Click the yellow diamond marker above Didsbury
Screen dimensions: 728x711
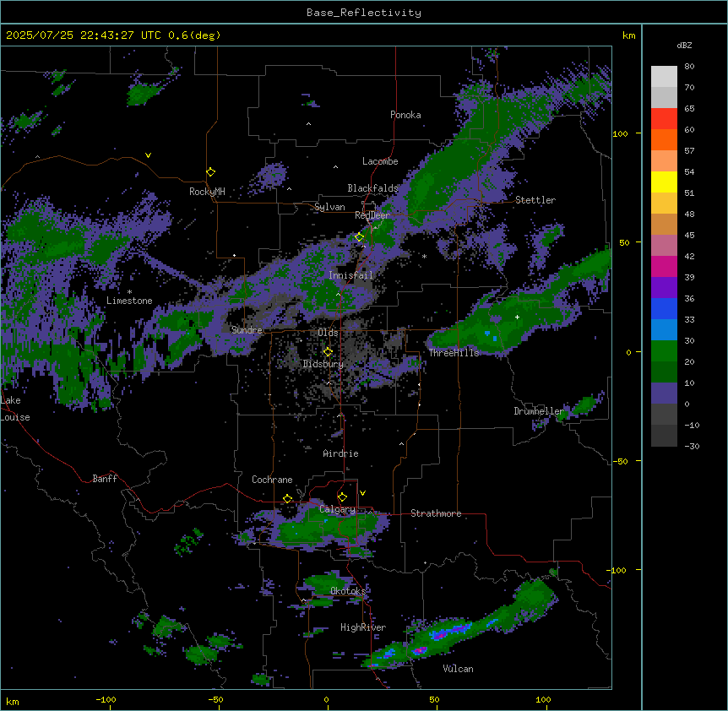[329, 352]
